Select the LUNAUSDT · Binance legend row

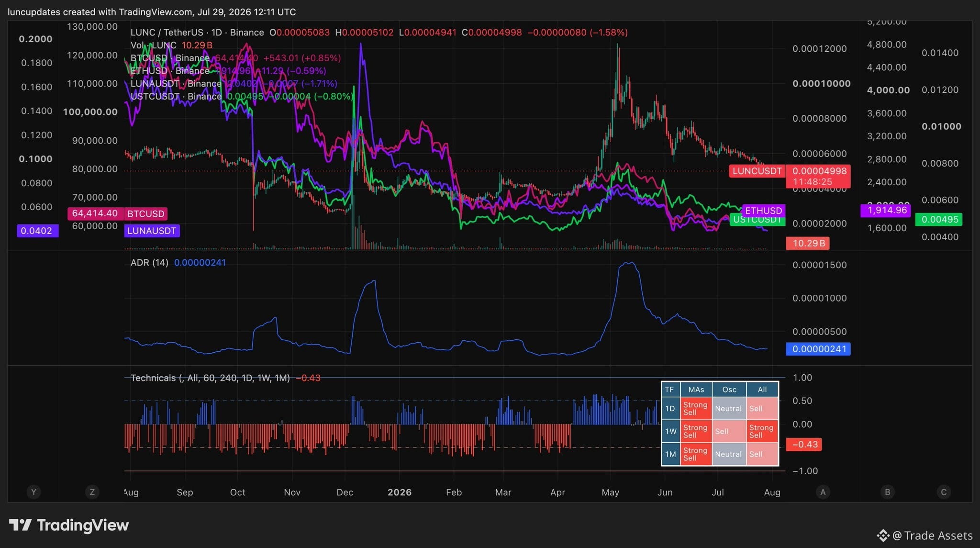pos(234,84)
